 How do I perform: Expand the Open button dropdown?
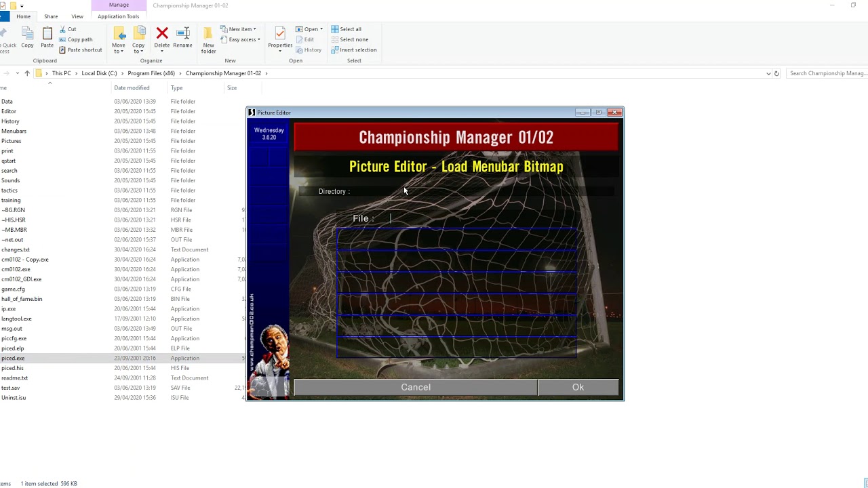point(321,29)
